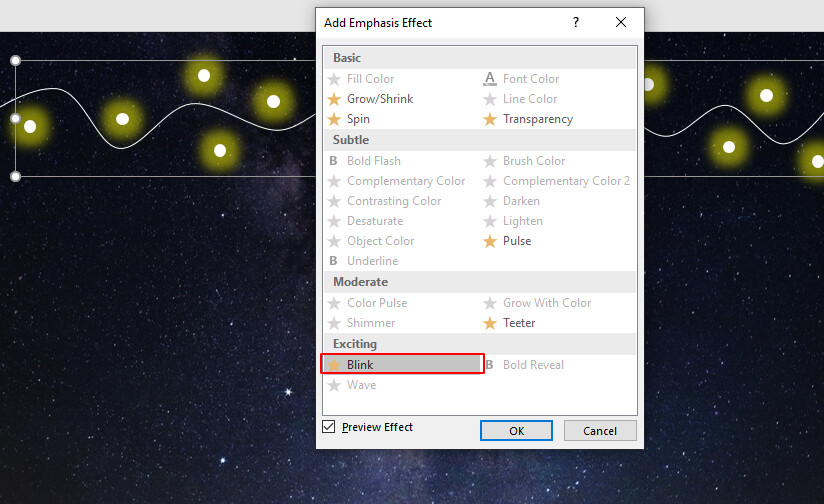This screenshot has height=504, width=824.
Task: Open help via the question mark
Action: (x=576, y=22)
